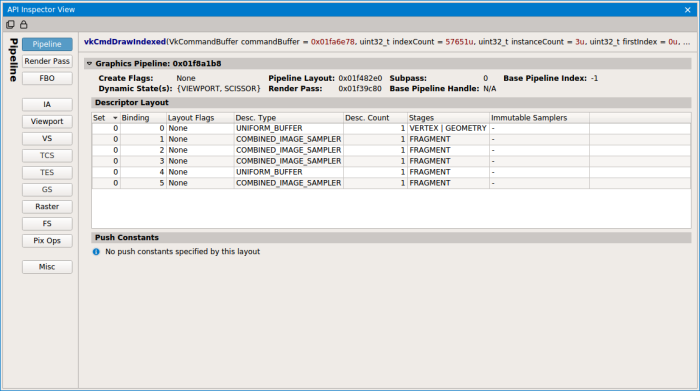
Task: Click the Descriptor Layout section header
Action: [x=391, y=103]
